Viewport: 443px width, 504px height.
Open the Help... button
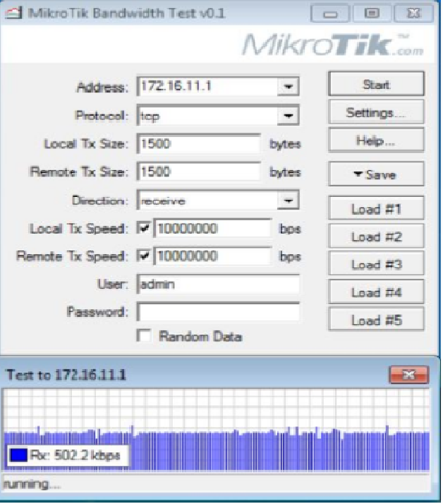[376, 140]
